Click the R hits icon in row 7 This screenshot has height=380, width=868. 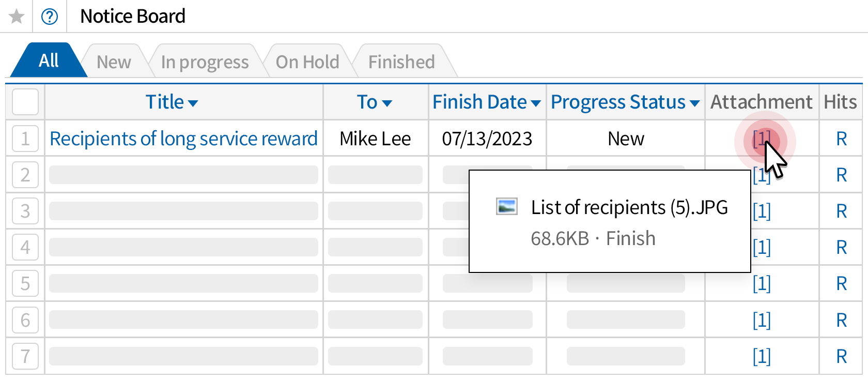pos(841,356)
